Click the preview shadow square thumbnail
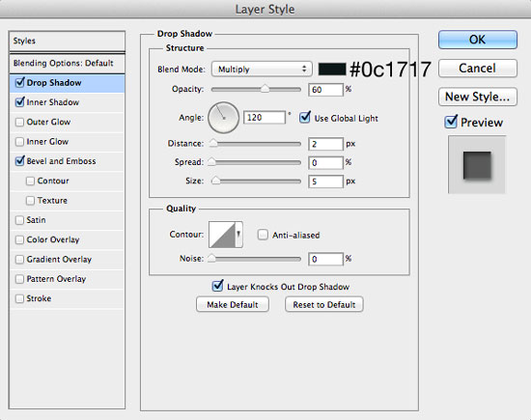531x420 pixels. click(x=477, y=164)
